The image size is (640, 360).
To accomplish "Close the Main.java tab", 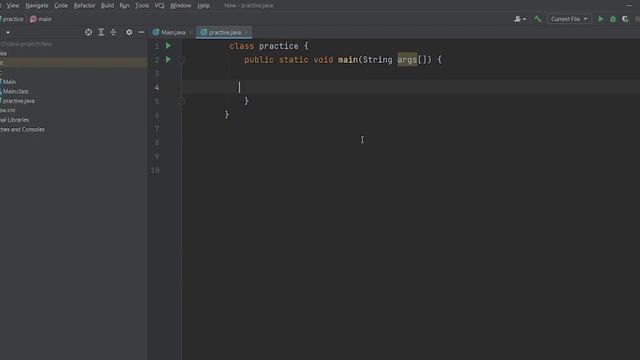I will [x=191, y=32].
